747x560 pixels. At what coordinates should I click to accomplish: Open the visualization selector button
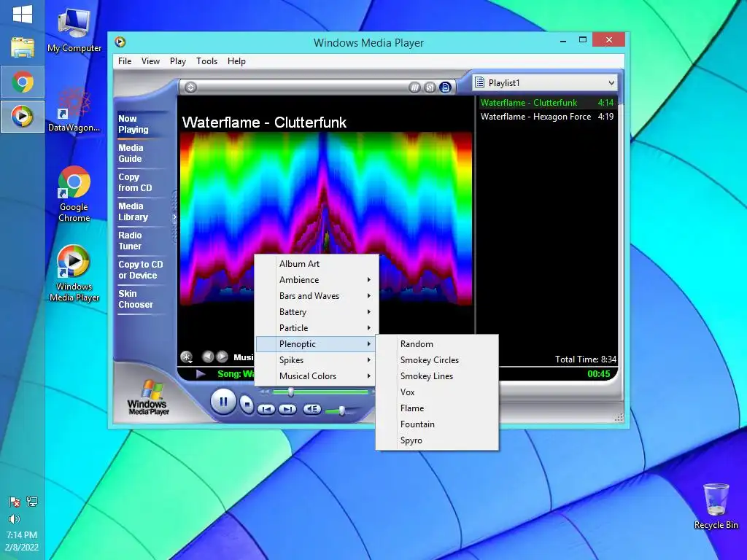(186, 357)
